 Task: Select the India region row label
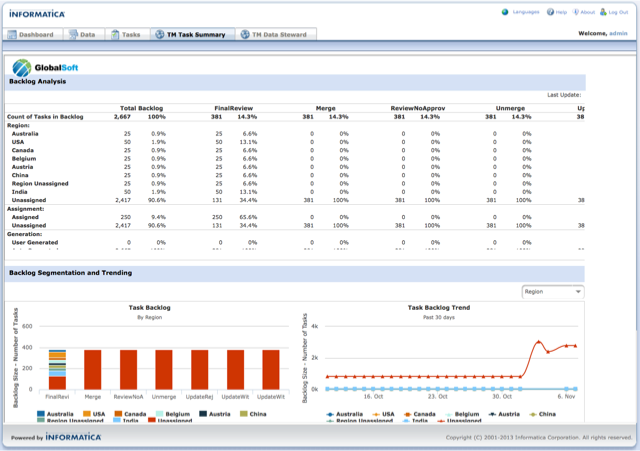coord(20,192)
